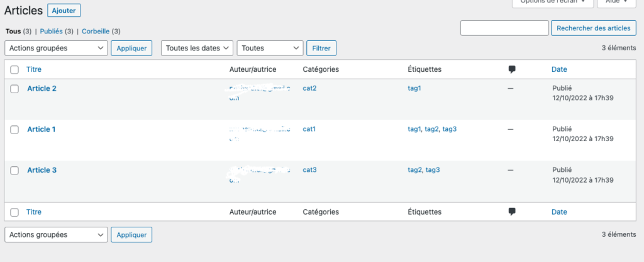Click Rechercher des articles button
This screenshot has width=644, height=262.
(x=594, y=28)
